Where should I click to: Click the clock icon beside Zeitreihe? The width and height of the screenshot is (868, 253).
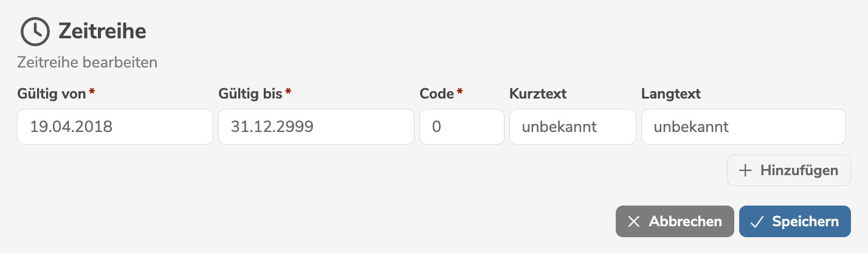(x=35, y=31)
